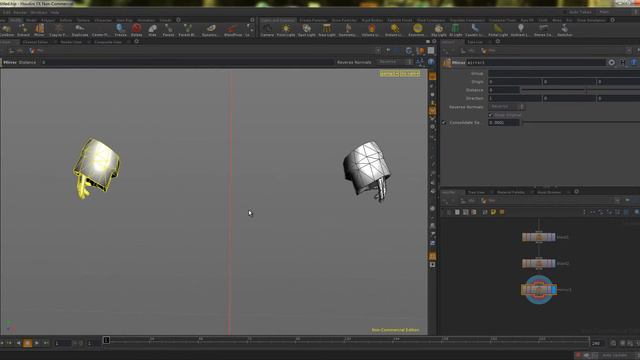Toggle display flag on mirror1 node

(553, 290)
